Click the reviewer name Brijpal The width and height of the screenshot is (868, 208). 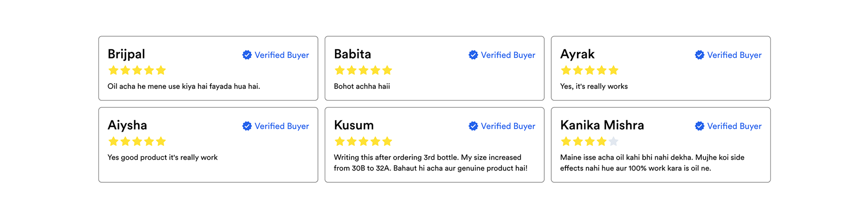(126, 54)
